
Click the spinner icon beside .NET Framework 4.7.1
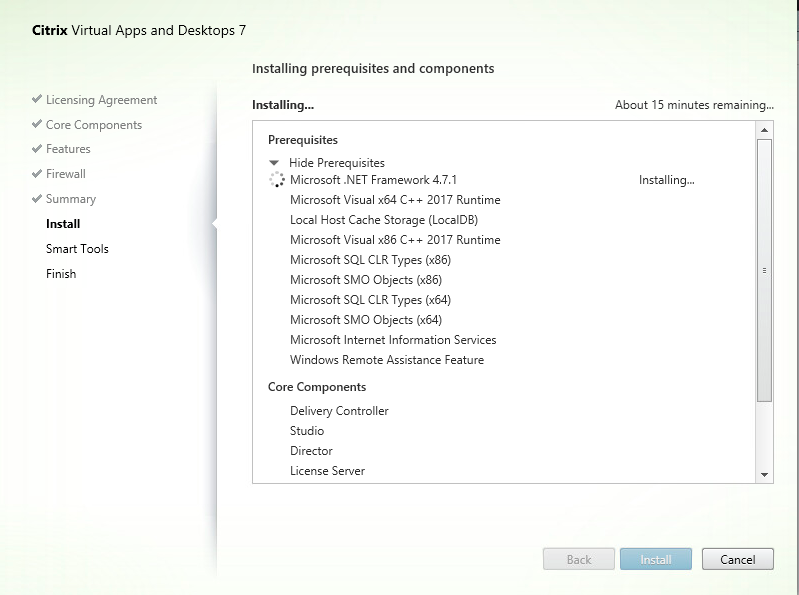click(277, 180)
